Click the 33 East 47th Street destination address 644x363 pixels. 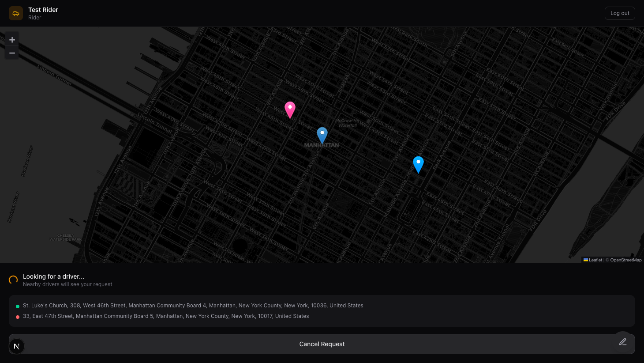click(166, 316)
